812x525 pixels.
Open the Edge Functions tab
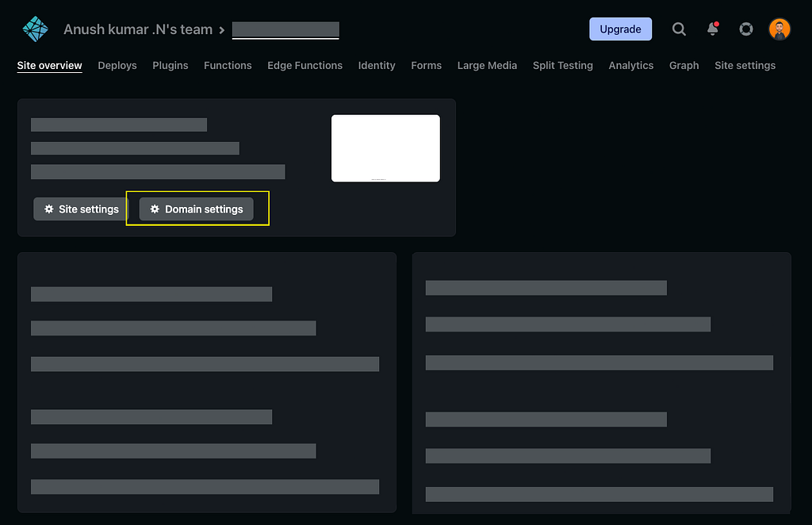(305, 65)
